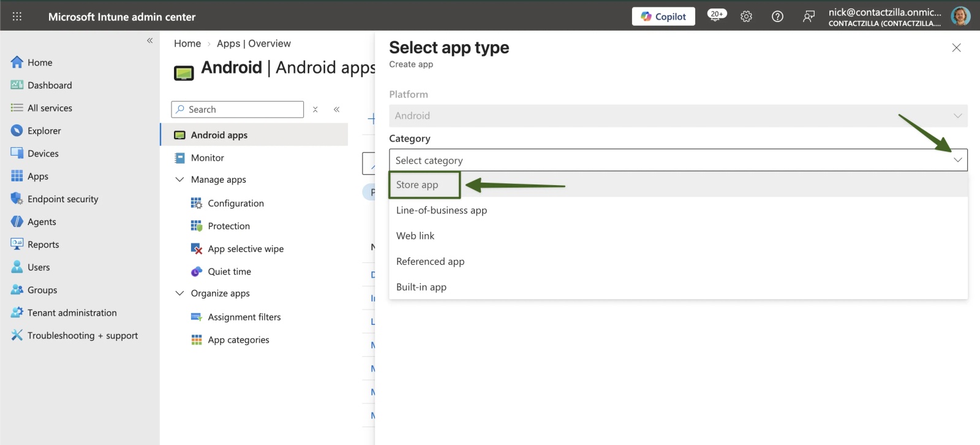This screenshot has width=980, height=445.
Task: Open portal settings gear
Action: [746, 17]
